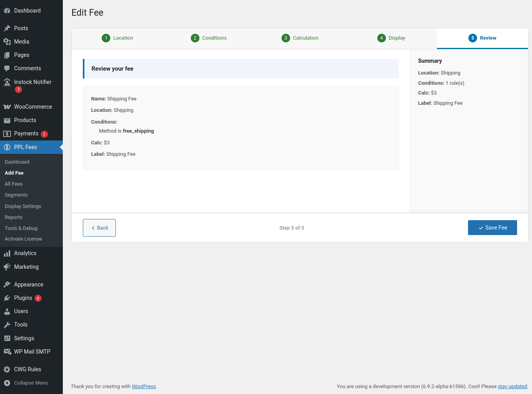532x394 pixels.
Task: Click the WooCommerce logo icon
Action: pyautogui.click(x=7, y=107)
